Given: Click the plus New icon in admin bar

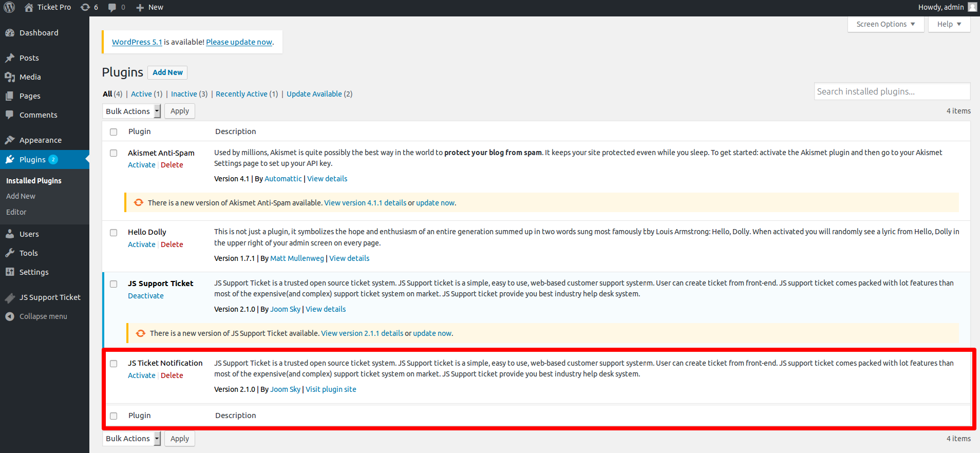Looking at the screenshot, I should pos(140,7).
